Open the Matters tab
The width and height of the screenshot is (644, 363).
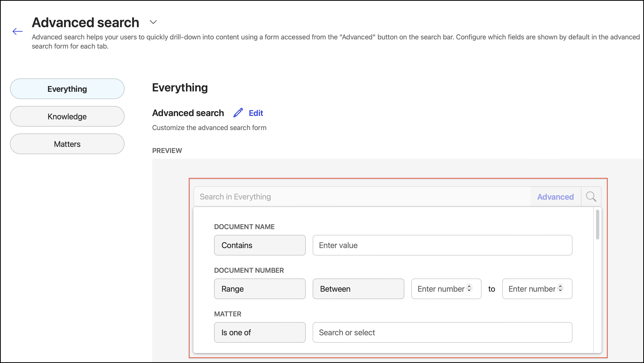(x=67, y=144)
